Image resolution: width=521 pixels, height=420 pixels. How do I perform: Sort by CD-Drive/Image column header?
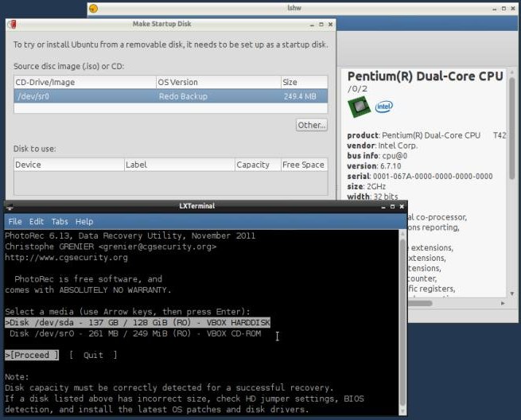tap(85, 83)
